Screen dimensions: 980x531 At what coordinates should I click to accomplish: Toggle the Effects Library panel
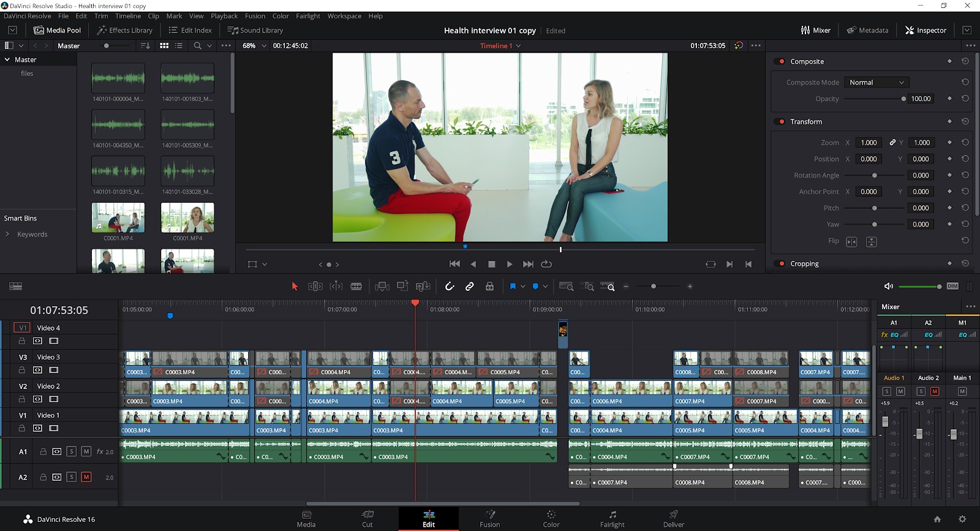[x=125, y=30]
